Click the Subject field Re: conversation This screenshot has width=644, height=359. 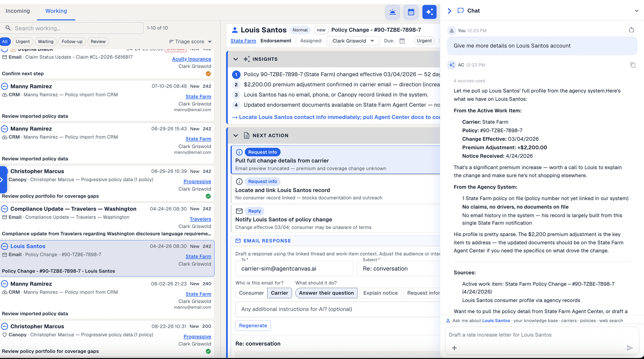(x=398, y=269)
